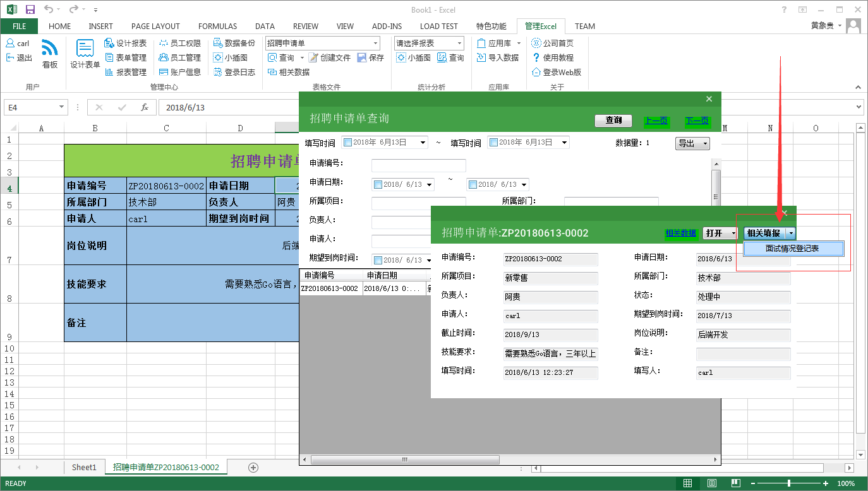Click 导入数据 import data
The image size is (868, 491).
pos(497,57)
